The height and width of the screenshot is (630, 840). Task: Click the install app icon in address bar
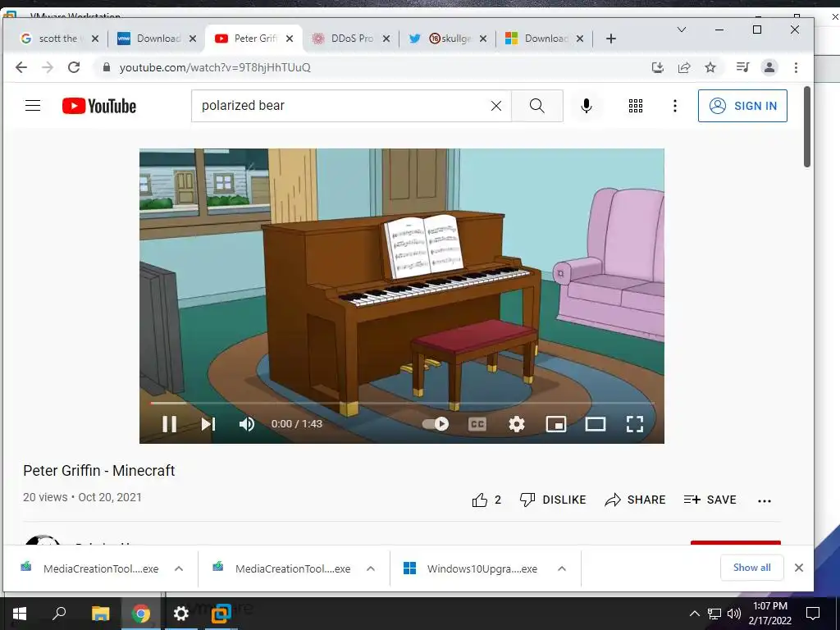click(657, 67)
